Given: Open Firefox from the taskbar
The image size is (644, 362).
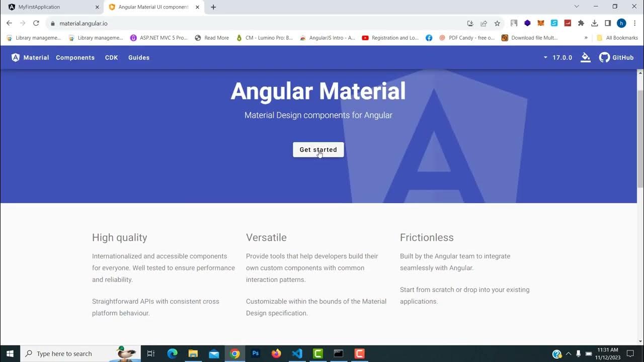Looking at the screenshot, I should pos(276,353).
